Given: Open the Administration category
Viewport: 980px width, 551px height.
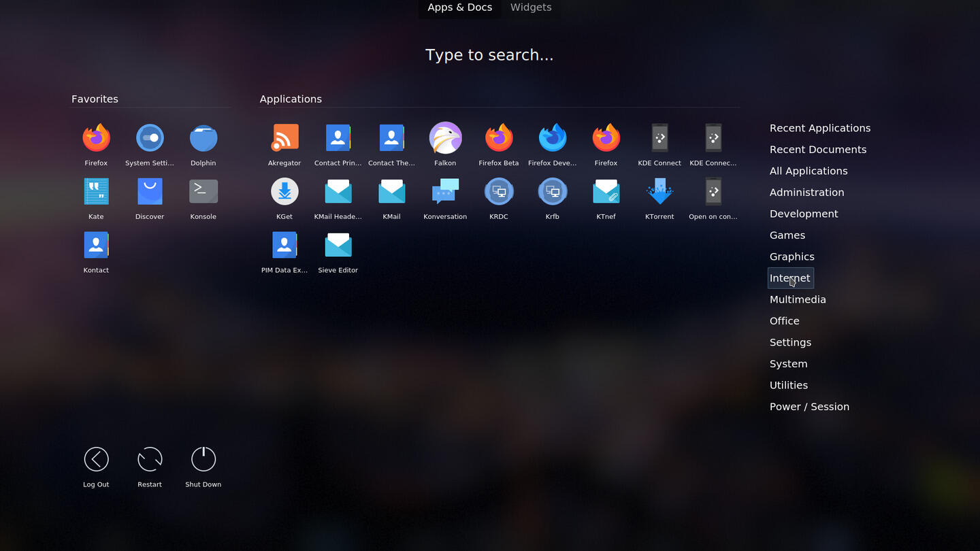Looking at the screenshot, I should click(x=807, y=193).
